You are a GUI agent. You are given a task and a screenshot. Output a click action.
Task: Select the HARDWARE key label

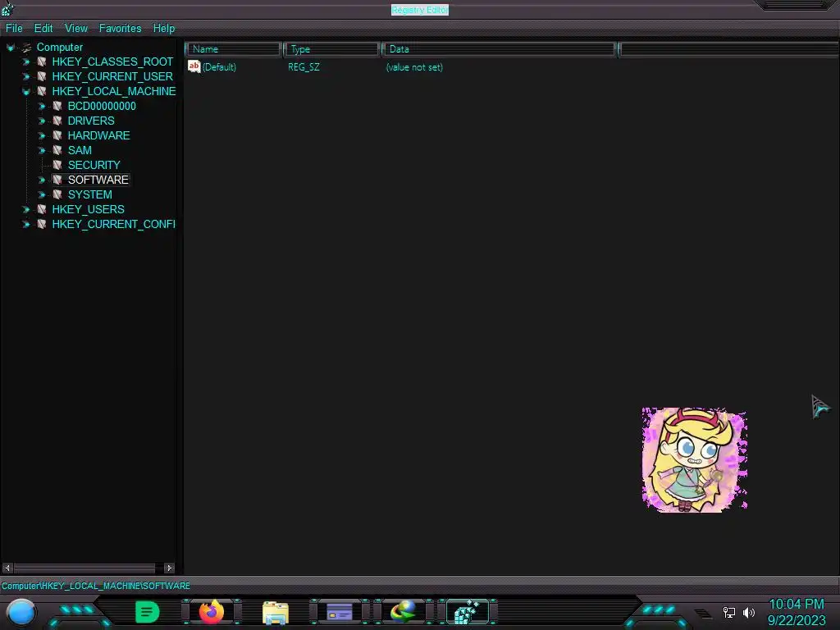pyautogui.click(x=98, y=135)
